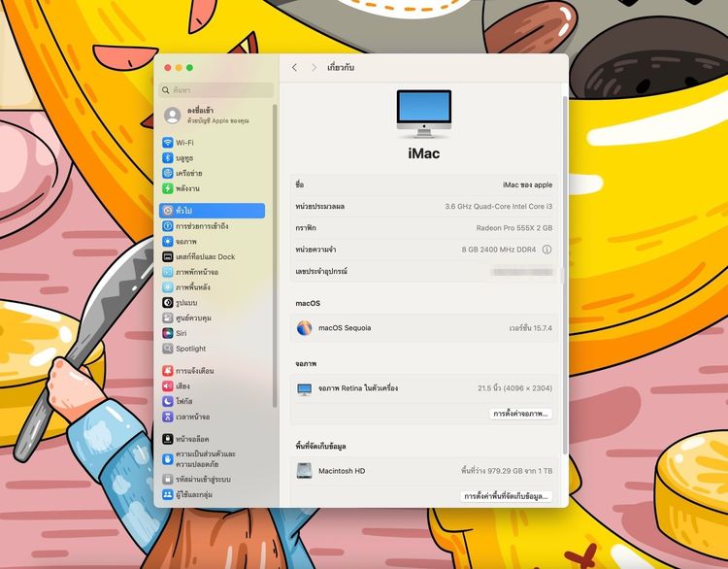Open Sound (เสียง) speaker icon

click(168, 386)
